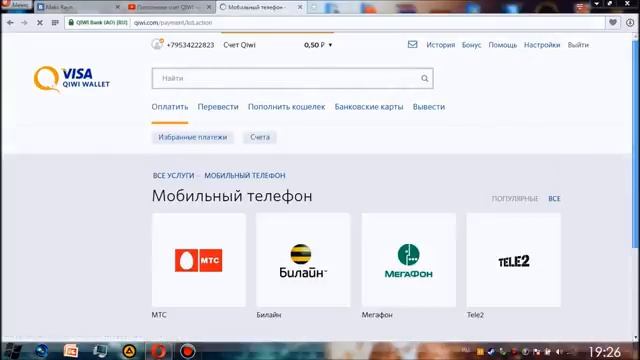This screenshot has height=360, width=640.
Task: Open the Windows Start button
Action: 13,351
